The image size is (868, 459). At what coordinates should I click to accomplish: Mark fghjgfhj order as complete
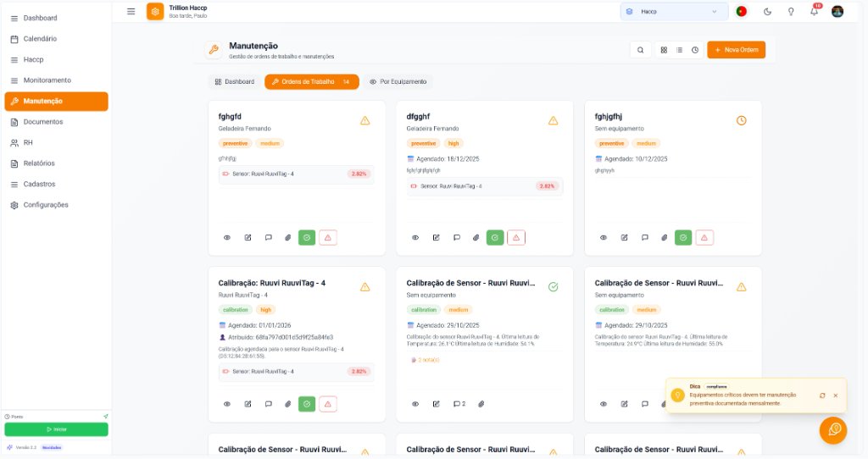[x=683, y=238]
